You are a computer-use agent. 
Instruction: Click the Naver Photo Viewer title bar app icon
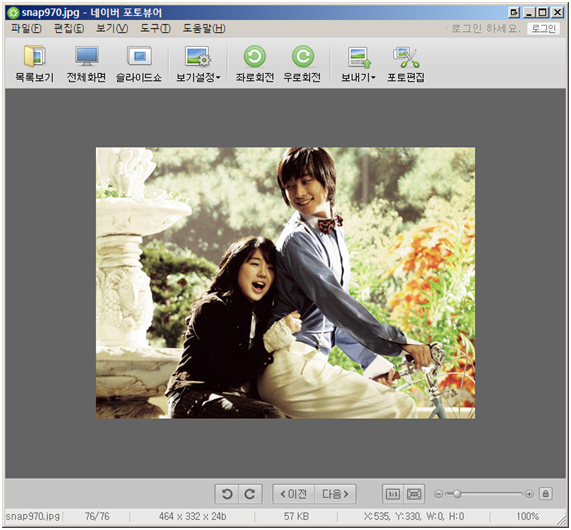13,13
